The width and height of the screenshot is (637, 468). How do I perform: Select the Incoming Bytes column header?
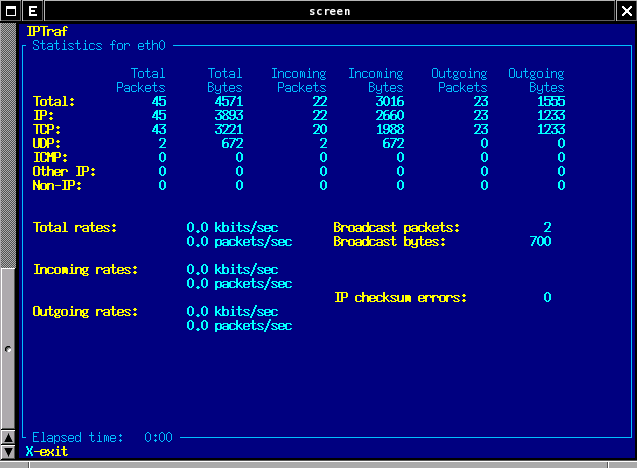pos(376,80)
